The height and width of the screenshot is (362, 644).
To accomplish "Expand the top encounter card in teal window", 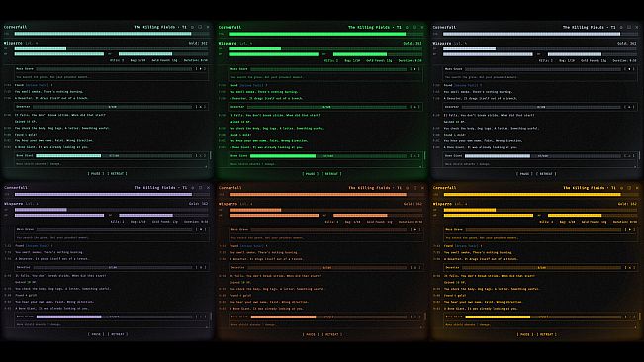I will [x=201, y=69].
